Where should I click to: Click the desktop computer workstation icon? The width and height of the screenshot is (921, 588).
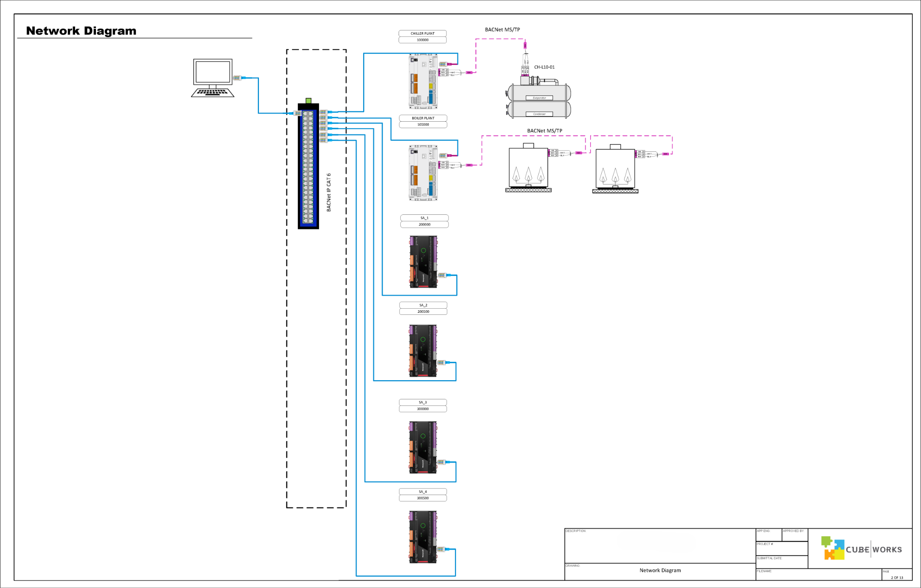coord(212,78)
